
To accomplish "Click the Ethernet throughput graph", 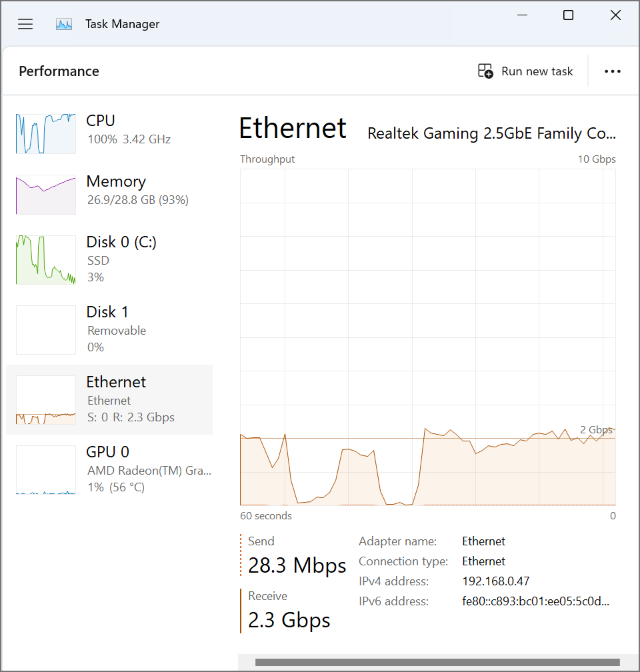I will coord(428,337).
